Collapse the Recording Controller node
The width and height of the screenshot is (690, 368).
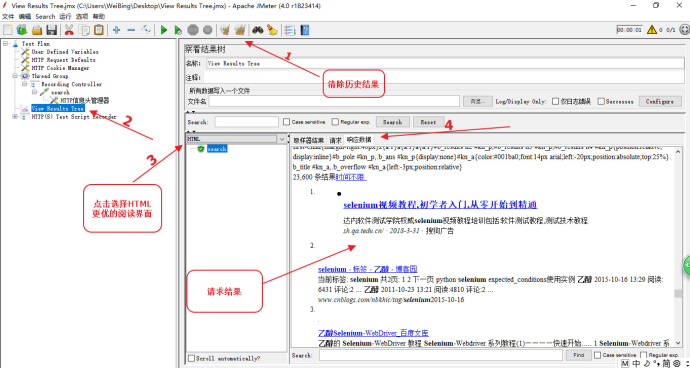(x=26, y=84)
